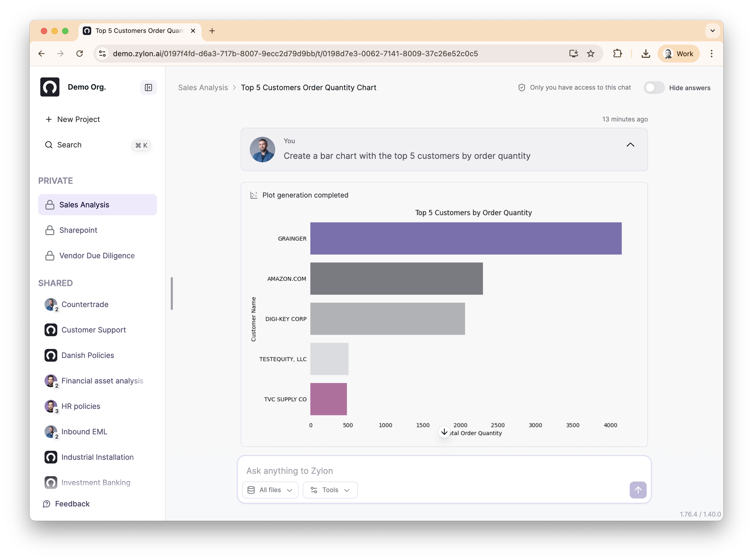Click the scroll-down arrow in chat
The width and height of the screenshot is (753, 560).
click(x=444, y=432)
